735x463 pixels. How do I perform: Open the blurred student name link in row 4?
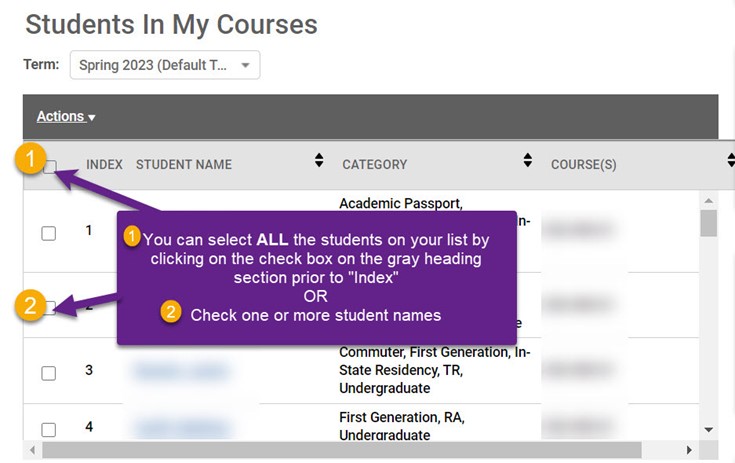tap(182, 428)
